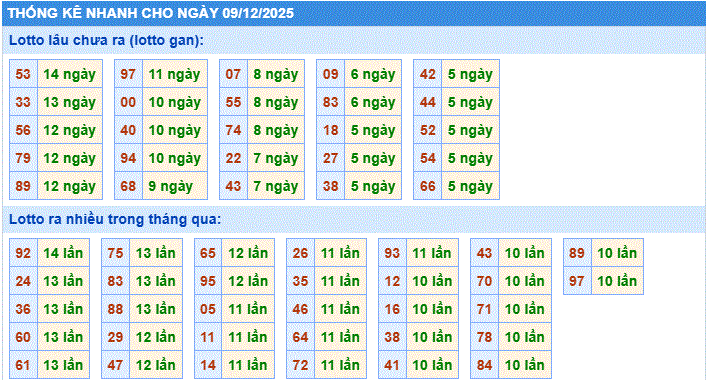Select '11 lần' beside number 05
This screenshot has width=707, height=380.
tap(248, 309)
